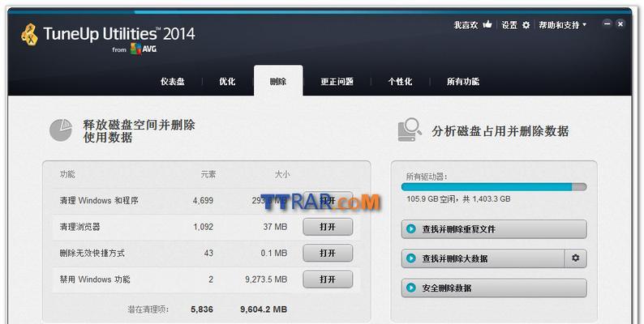Click the 我喜欢 link text
The image size is (644, 324).
[466, 25]
